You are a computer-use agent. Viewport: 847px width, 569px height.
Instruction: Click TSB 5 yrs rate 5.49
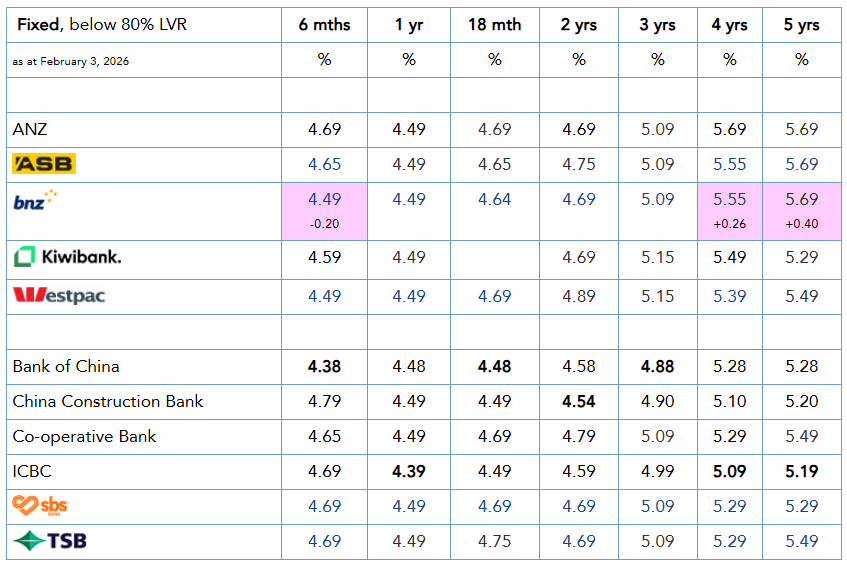pos(802,541)
